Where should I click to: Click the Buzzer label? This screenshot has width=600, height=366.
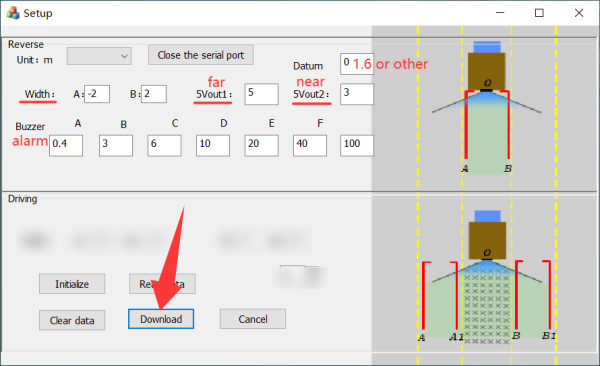30,126
